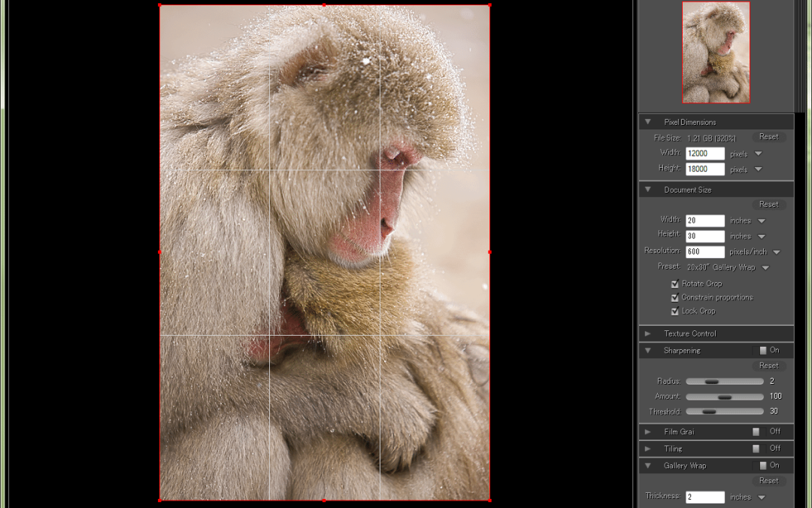This screenshot has width=812, height=508.
Task: Open the Preset 20x30" Gallery Wrap dropdown
Action: tap(765, 268)
